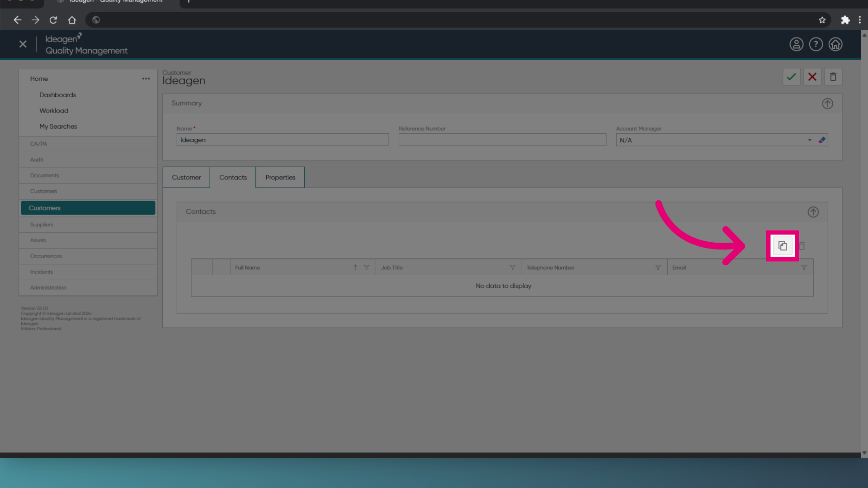
Task: Click the Ideagen Quality Management logo
Action: click(86, 44)
